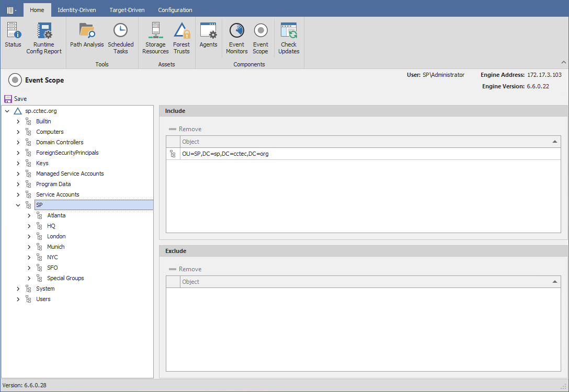Open the Status tool
This screenshot has height=392, width=569.
pos(13,37)
